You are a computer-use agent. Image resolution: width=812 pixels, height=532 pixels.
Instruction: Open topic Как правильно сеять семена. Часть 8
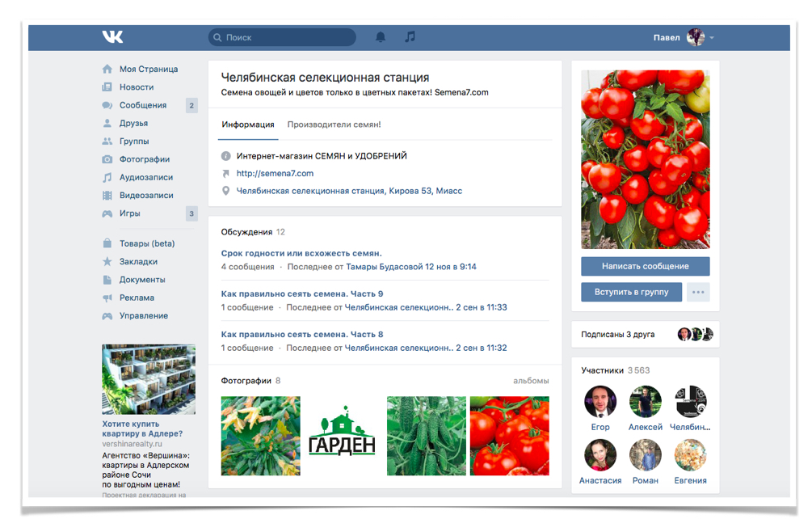tap(302, 334)
